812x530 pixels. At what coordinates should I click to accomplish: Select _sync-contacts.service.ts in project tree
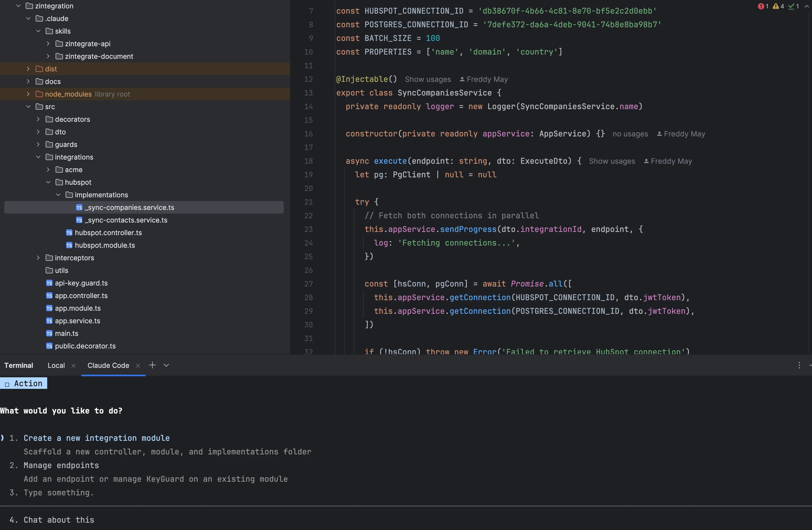[x=126, y=220]
